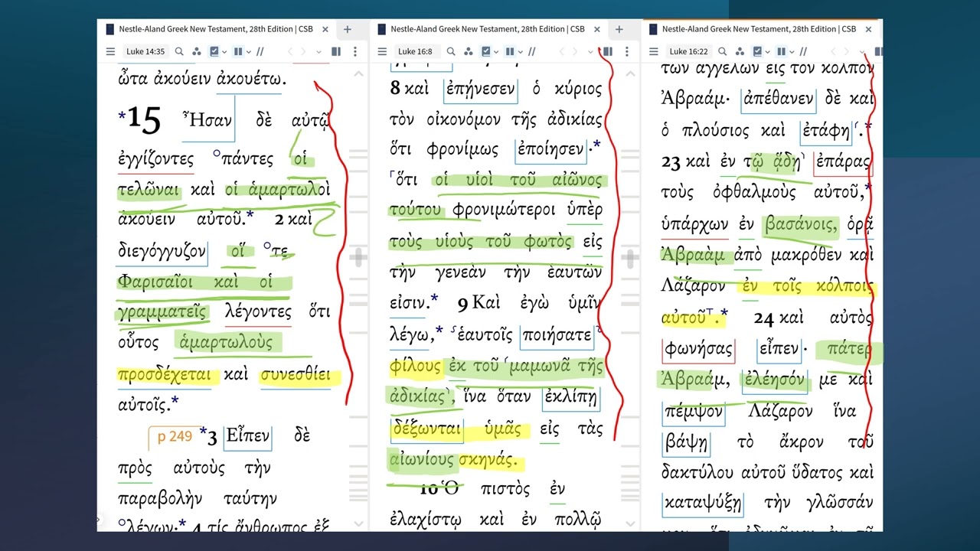Select the // parallel resources icon, Luke 16:22 panel
The image size is (980, 551).
tap(803, 51)
